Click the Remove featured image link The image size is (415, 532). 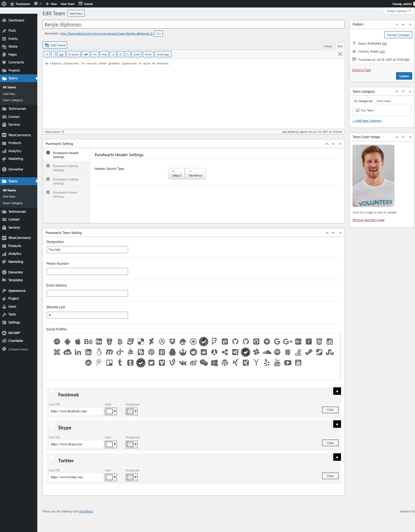click(x=368, y=220)
